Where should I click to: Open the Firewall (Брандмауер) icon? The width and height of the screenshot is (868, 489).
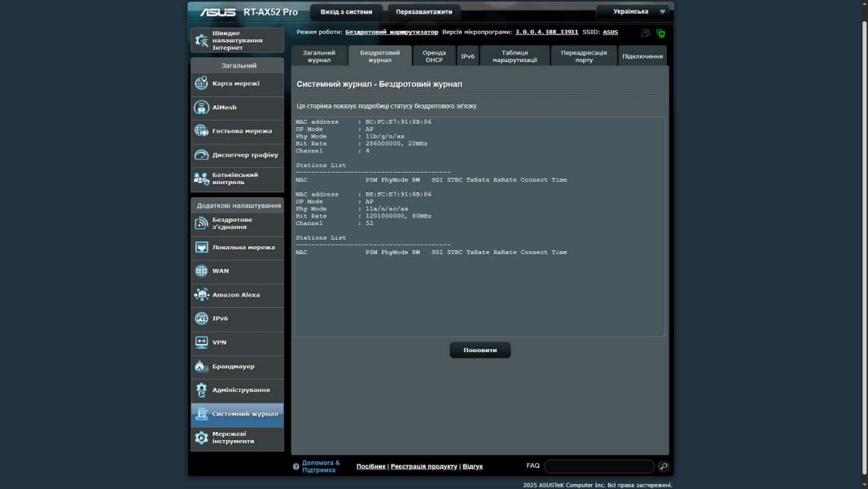(x=201, y=367)
